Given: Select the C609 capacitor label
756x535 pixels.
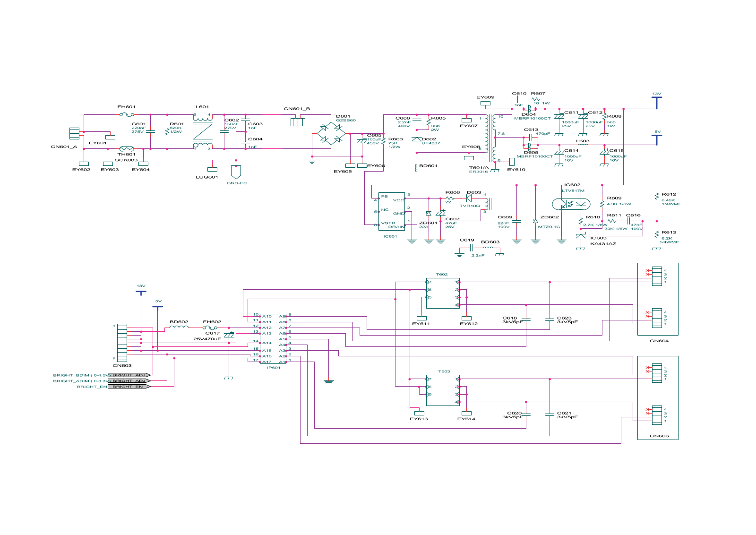Looking at the screenshot, I should [x=505, y=217].
